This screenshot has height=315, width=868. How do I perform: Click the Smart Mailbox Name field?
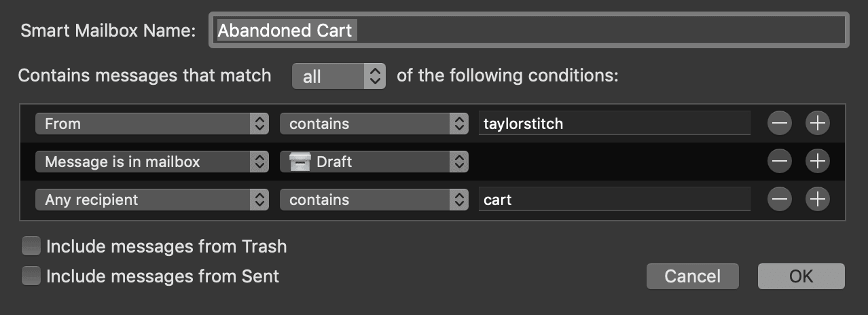(528, 31)
